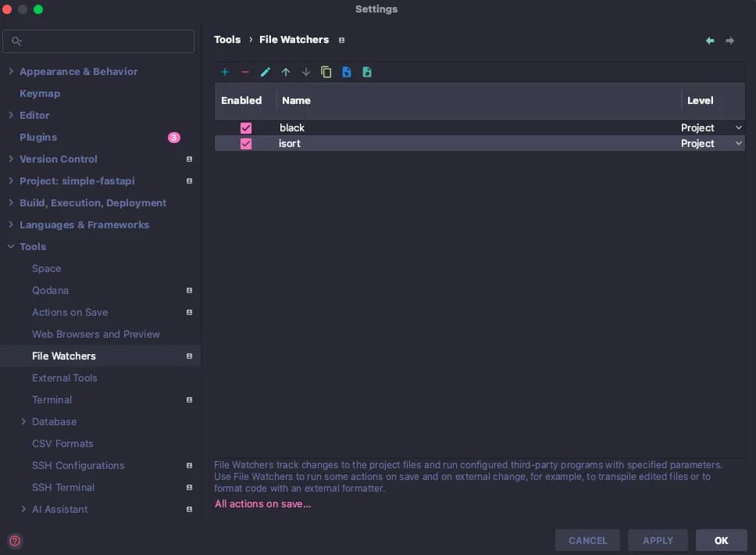Move watcher down with down arrow
756x555 pixels.
(305, 73)
